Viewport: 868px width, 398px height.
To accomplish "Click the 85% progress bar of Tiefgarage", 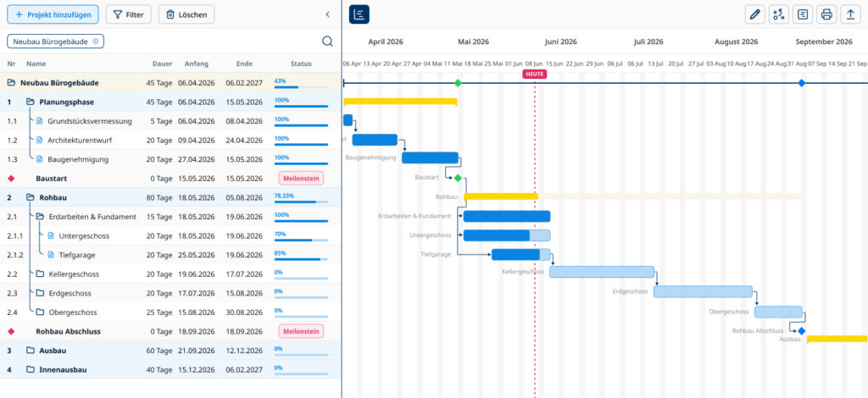I will pos(301,259).
